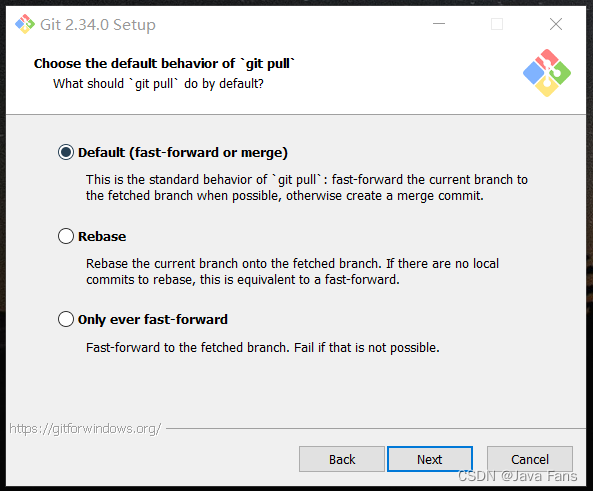This screenshot has height=491, width=593.
Task: Close the Git 2.34.0 Setup dialog
Action: click(556, 24)
